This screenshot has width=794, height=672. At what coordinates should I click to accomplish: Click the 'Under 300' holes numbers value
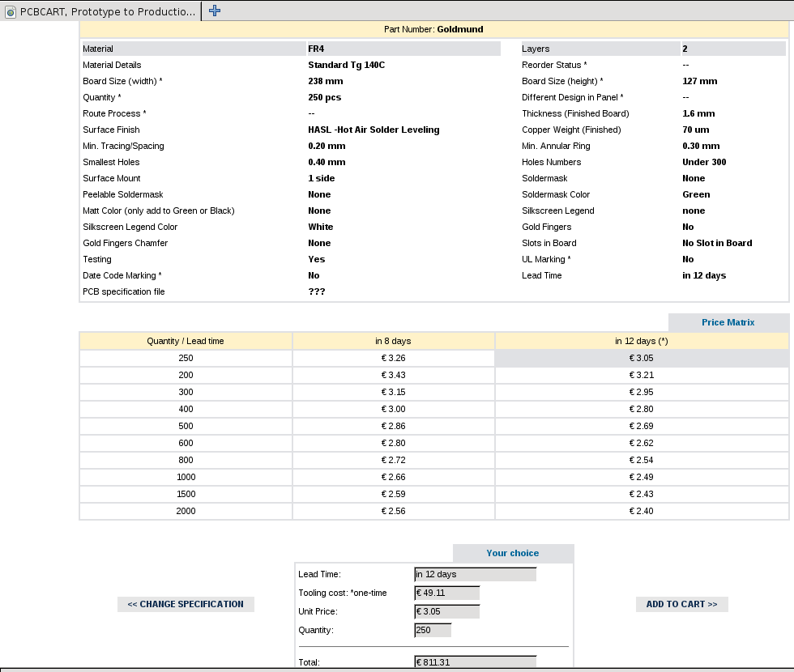click(704, 162)
